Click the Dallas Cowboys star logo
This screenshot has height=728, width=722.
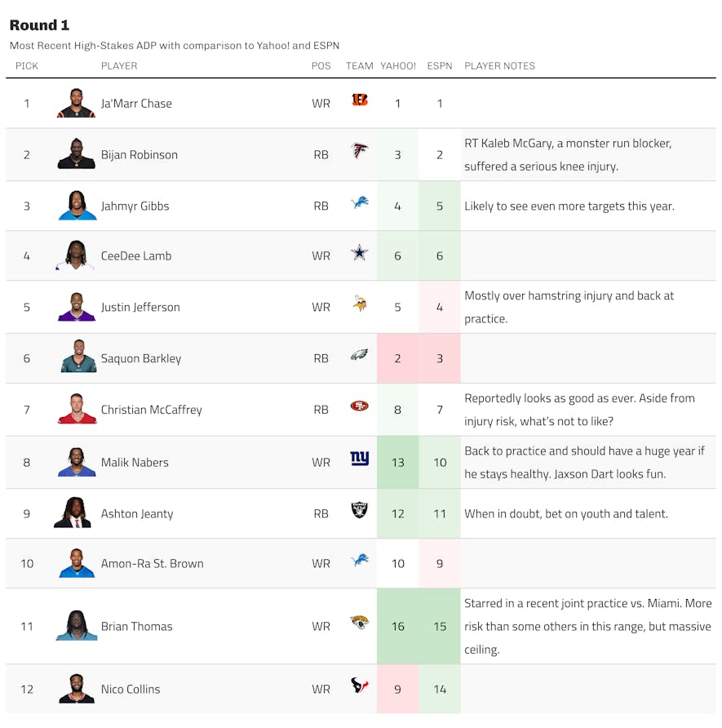360,252
